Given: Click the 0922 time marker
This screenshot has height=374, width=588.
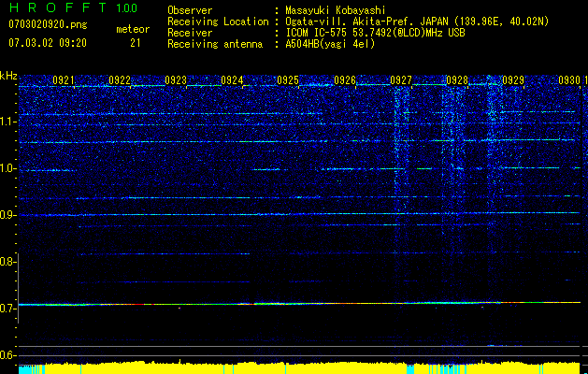Looking at the screenshot, I should coord(120,79).
